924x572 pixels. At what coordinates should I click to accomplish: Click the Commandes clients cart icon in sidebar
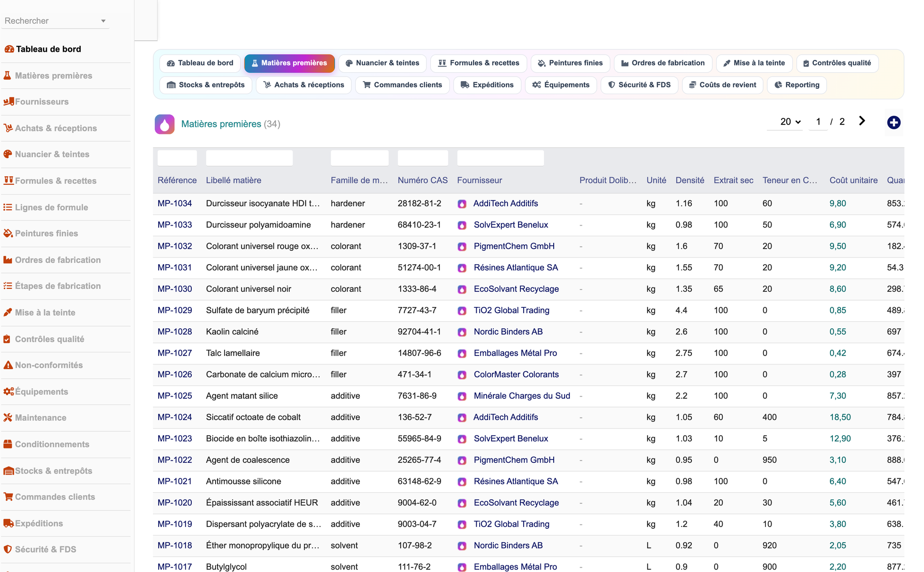point(8,497)
